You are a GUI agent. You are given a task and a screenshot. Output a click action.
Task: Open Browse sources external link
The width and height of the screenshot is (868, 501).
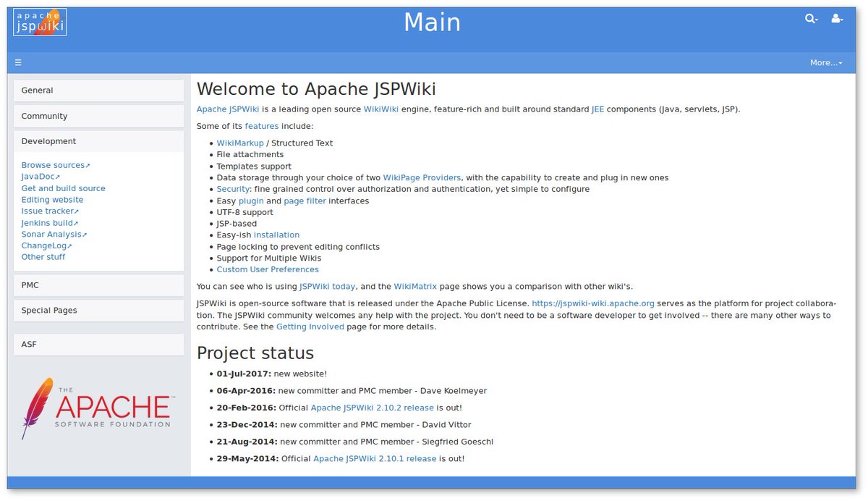tap(56, 165)
